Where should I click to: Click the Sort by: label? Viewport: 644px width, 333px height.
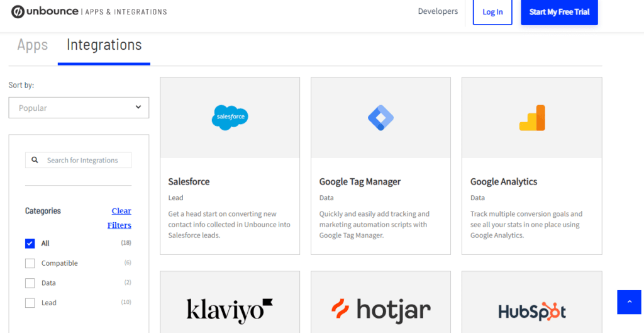pos(21,86)
